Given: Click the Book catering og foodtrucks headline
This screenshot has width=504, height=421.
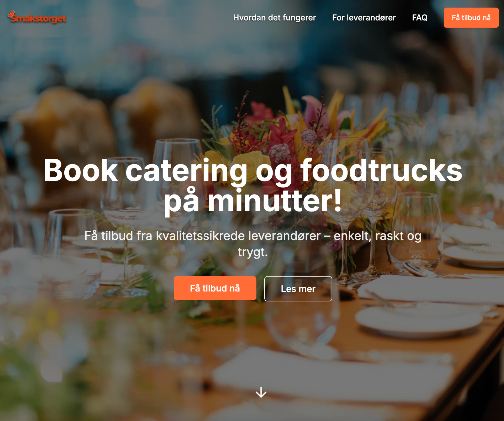Looking at the screenshot, I should (x=253, y=185).
